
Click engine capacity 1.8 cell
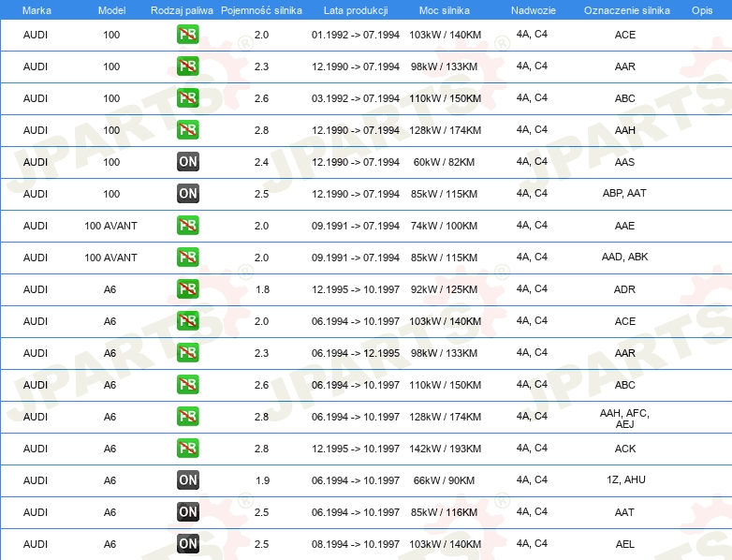pos(262,289)
